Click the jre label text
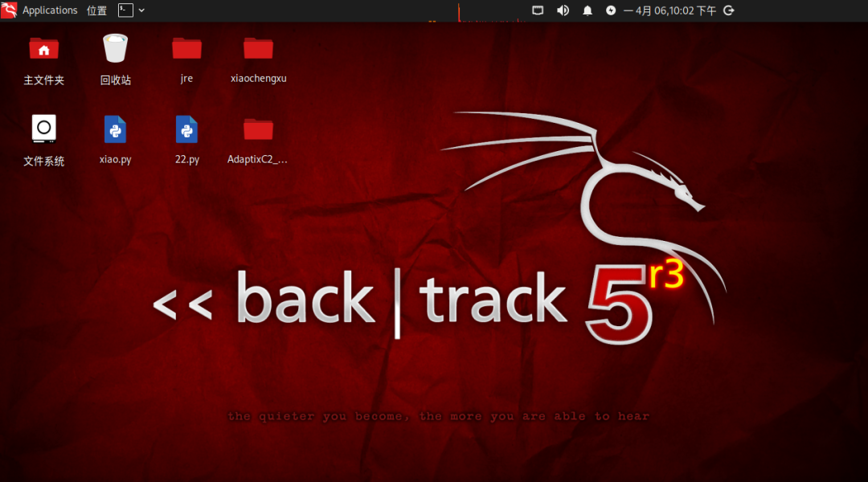 (x=186, y=79)
